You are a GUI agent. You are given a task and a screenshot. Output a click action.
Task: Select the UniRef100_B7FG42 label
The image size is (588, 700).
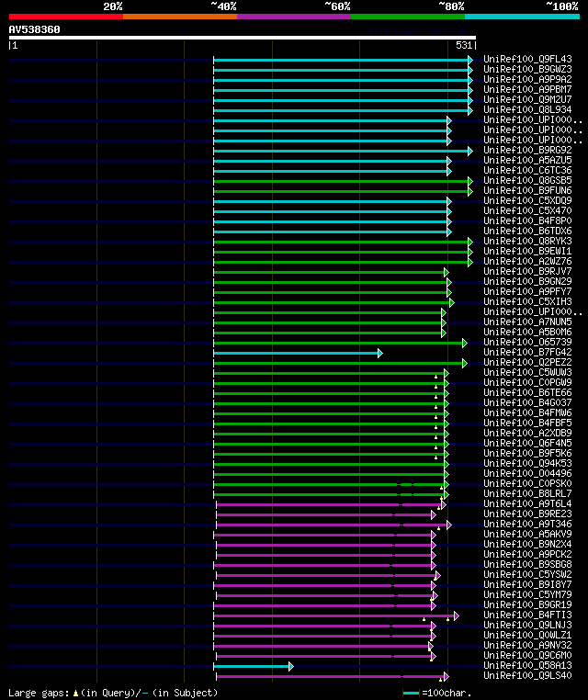pos(527,352)
